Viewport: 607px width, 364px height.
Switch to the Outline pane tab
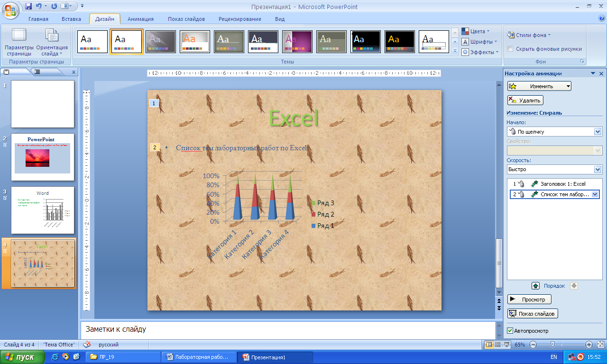coord(38,72)
